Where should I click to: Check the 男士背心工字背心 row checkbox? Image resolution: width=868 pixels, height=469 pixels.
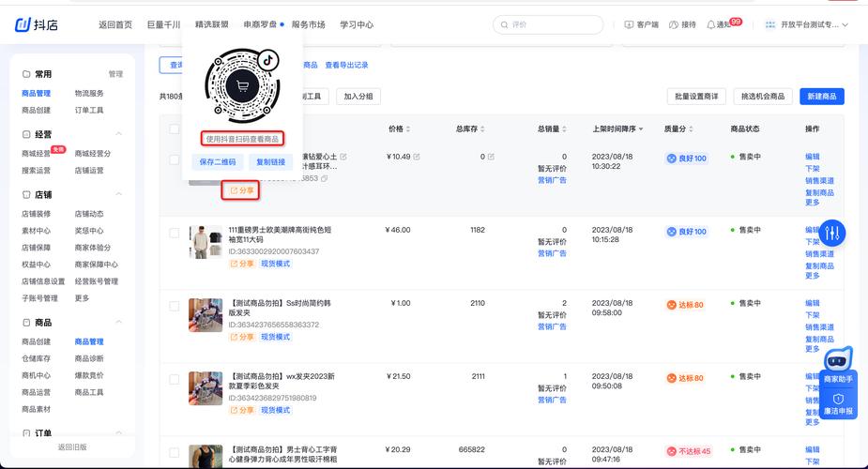(175, 452)
